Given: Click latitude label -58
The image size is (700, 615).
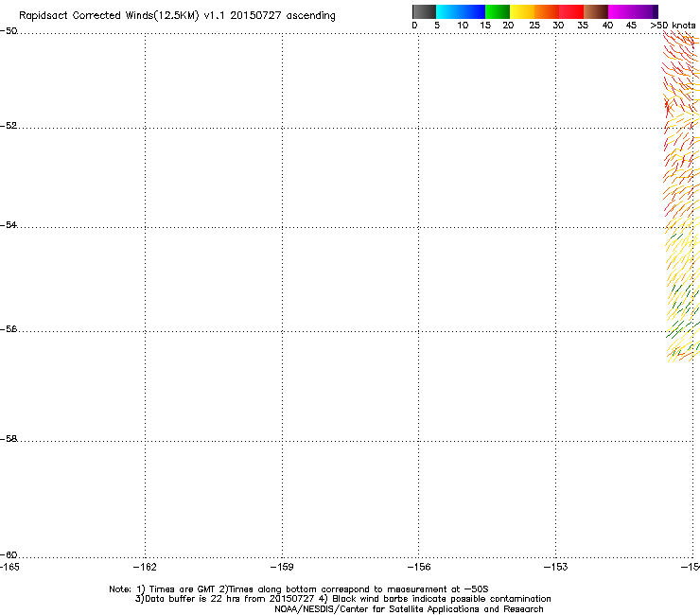Looking at the screenshot, I should point(9,439).
